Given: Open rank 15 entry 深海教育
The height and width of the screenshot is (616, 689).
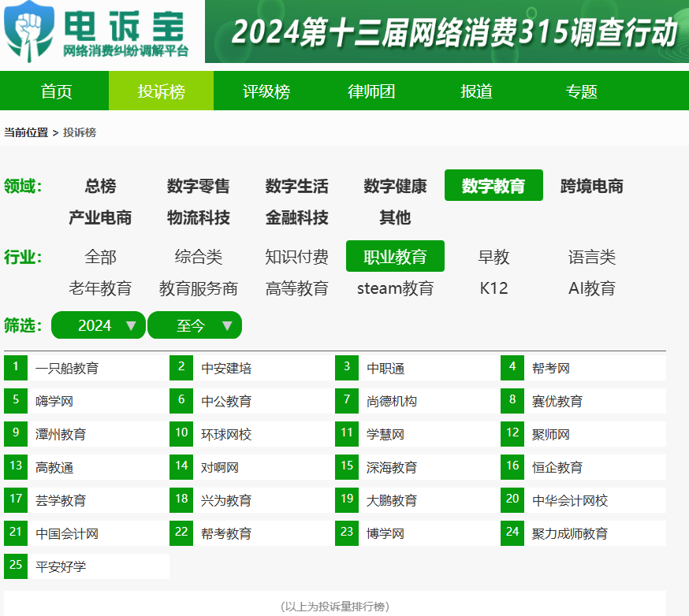Looking at the screenshot, I should (418, 467).
